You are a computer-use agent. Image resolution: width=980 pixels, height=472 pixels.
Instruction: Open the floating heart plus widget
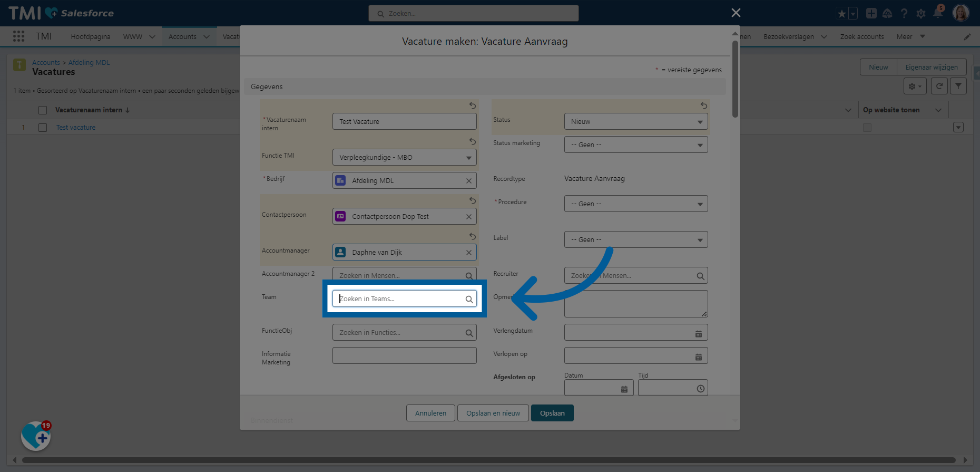36,436
